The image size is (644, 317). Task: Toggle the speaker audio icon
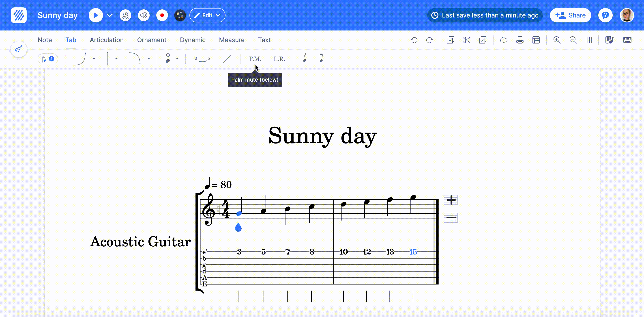pyautogui.click(x=144, y=15)
